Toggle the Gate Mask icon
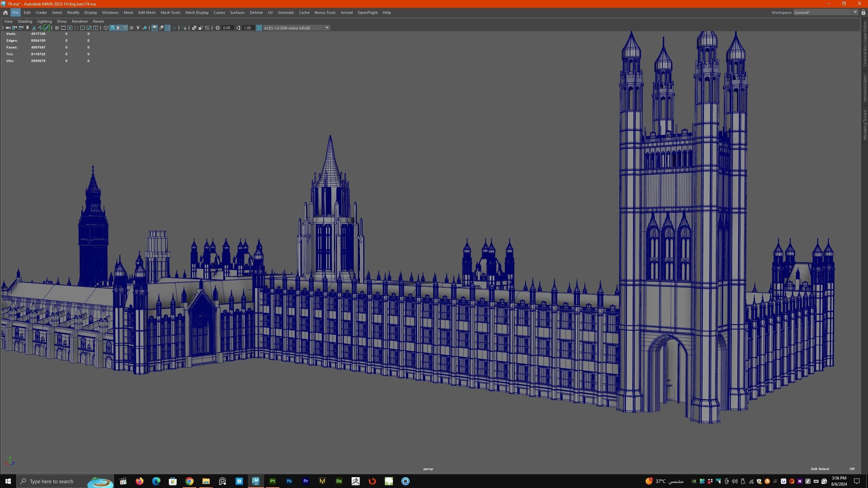Image resolution: width=868 pixels, height=488 pixels. pyautogui.click(x=76, y=28)
